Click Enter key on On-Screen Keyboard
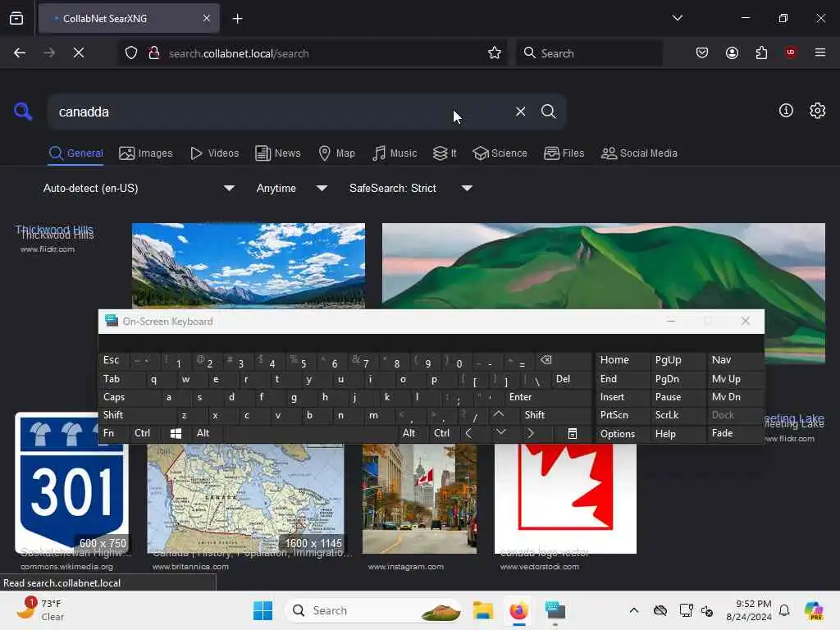 tap(547, 397)
